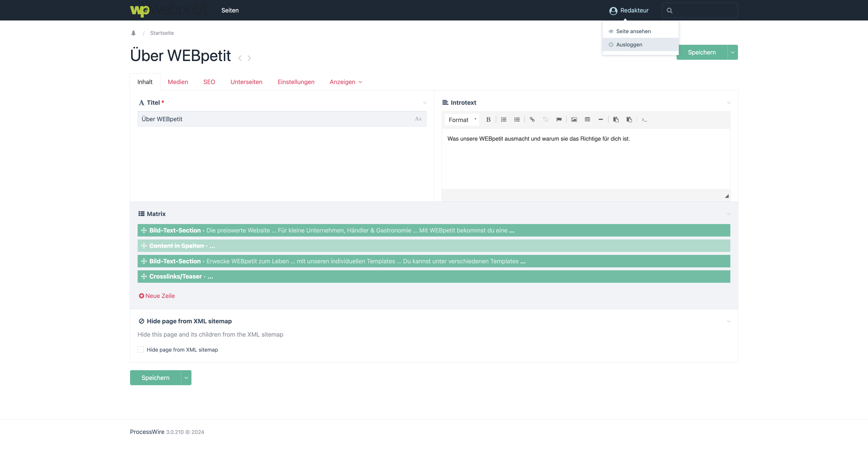Grab move handle of Content in Spalten row
This screenshot has width=868, height=465.
point(144,246)
